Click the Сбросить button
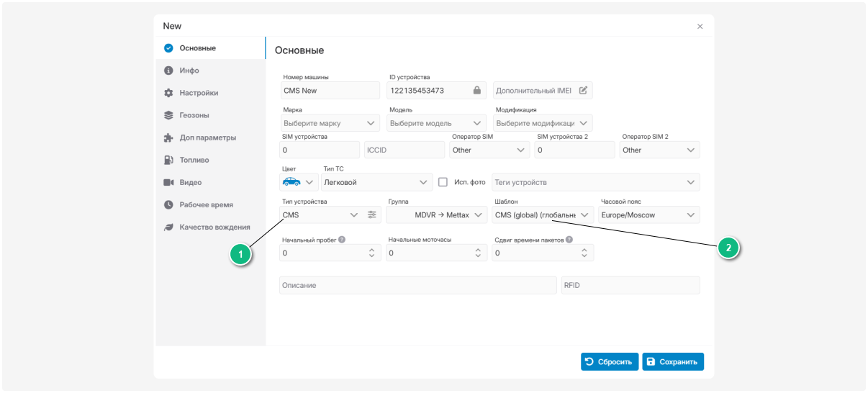The width and height of the screenshot is (868, 393). pos(610,361)
